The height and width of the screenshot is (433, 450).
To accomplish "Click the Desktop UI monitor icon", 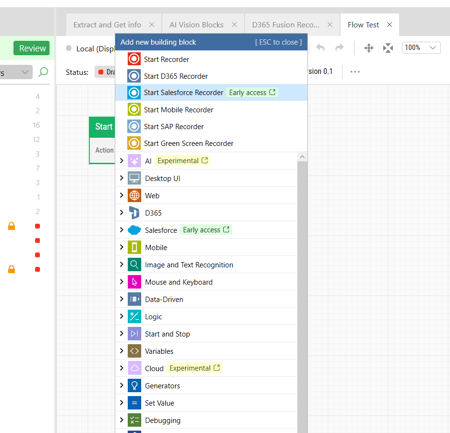I will coord(134,178).
